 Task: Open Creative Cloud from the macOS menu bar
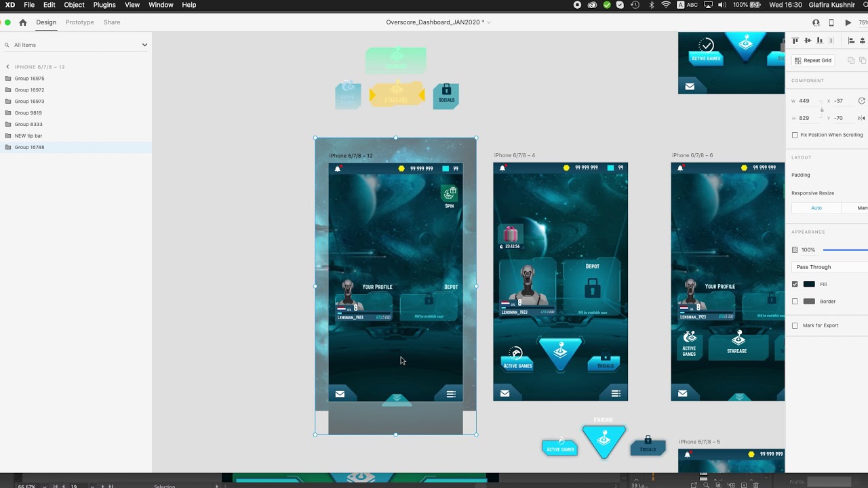point(592,5)
